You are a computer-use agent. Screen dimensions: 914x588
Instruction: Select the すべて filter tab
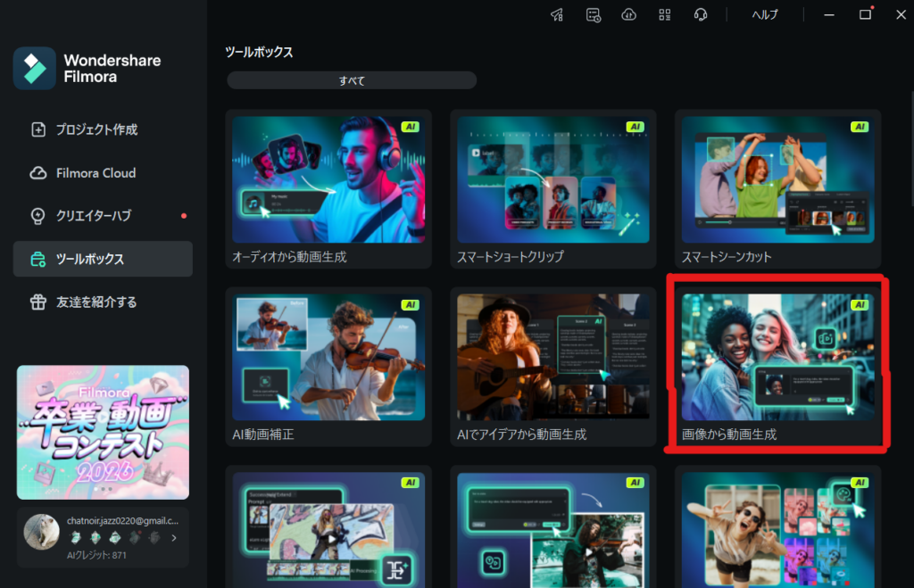[x=352, y=80]
